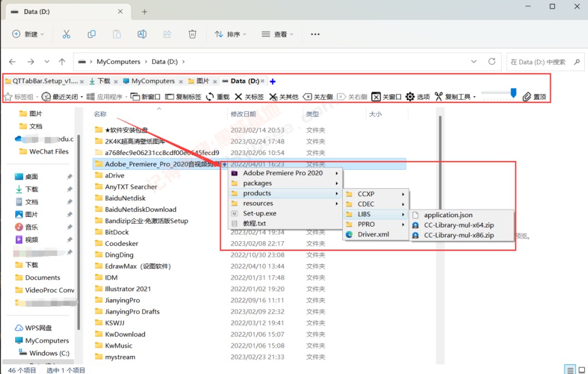Viewport: 588px width, 374px height.
Task: Click the Share icon in toolbar
Action: point(167,34)
